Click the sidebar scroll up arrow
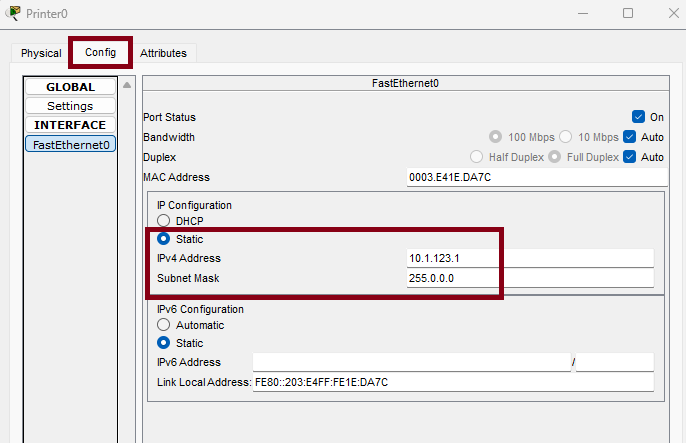686x443 pixels. (127, 85)
